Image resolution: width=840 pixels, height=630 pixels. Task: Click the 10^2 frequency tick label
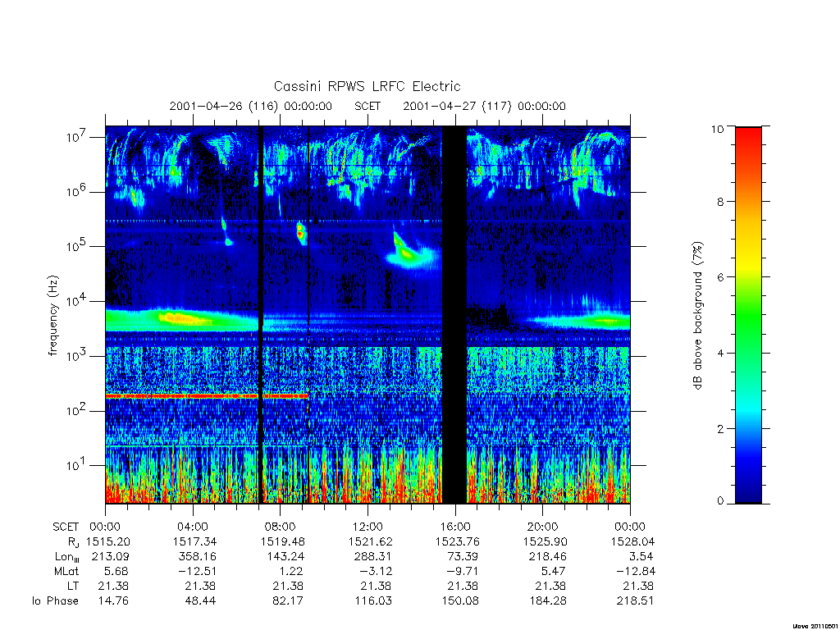pyautogui.click(x=78, y=410)
